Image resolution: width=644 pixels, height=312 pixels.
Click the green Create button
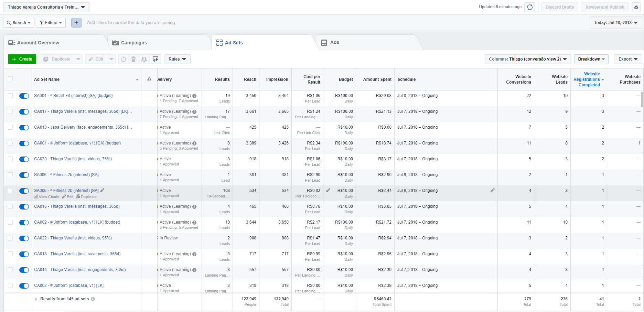pos(22,59)
